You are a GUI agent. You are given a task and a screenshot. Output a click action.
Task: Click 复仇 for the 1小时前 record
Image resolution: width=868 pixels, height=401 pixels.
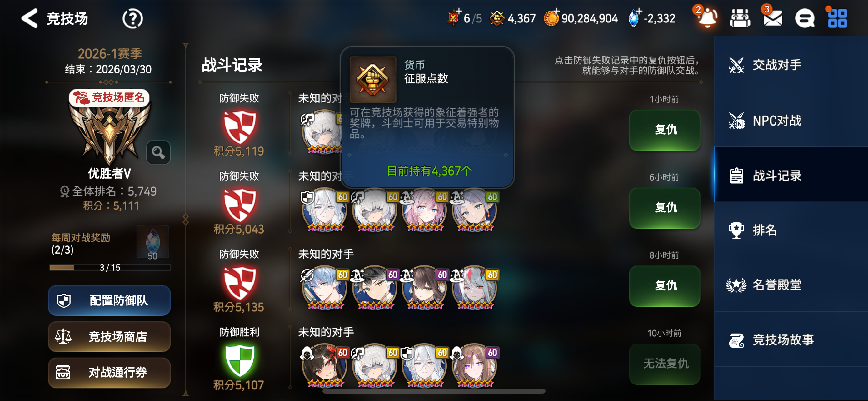point(665,130)
